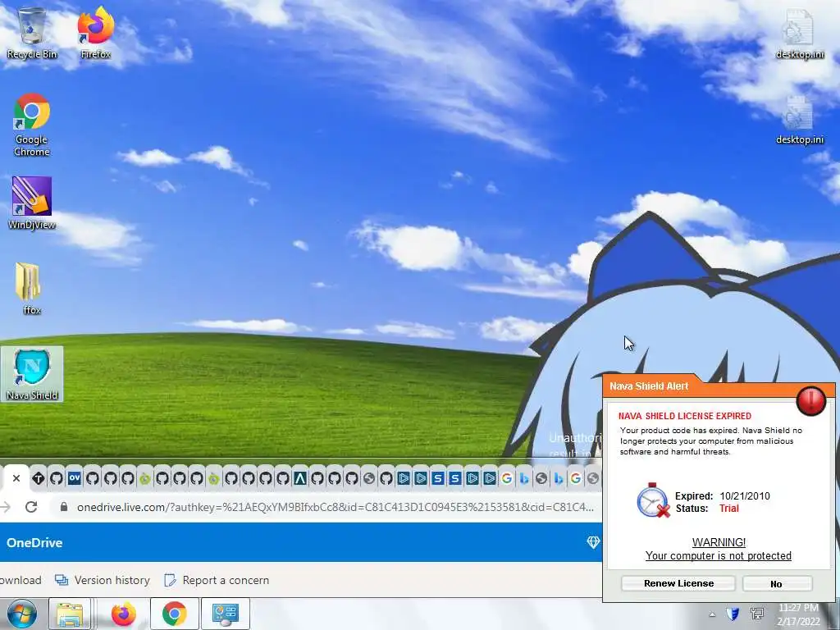
Task: Select the WinDjView desktop shortcut
Action: [x=32, y=203]
